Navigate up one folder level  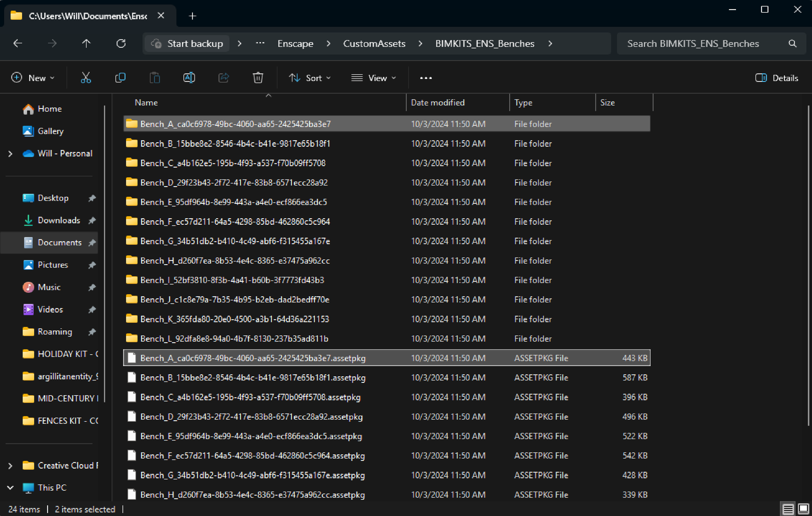(86, 44)
